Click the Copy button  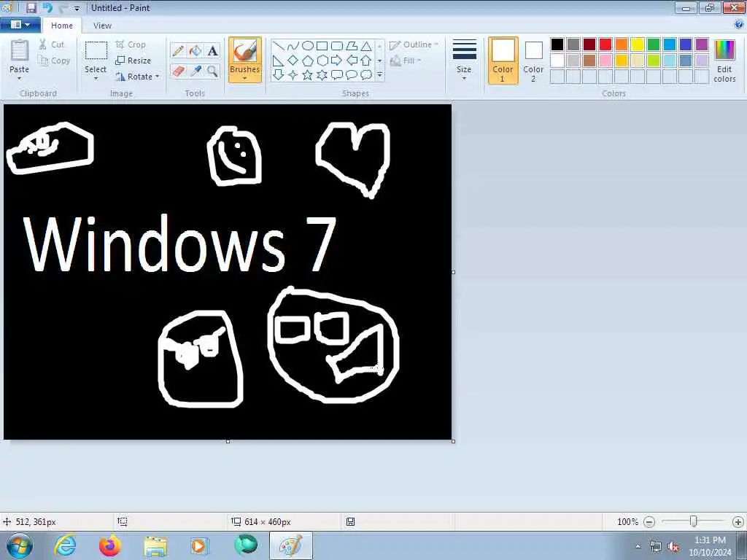[x=54, y=61]
